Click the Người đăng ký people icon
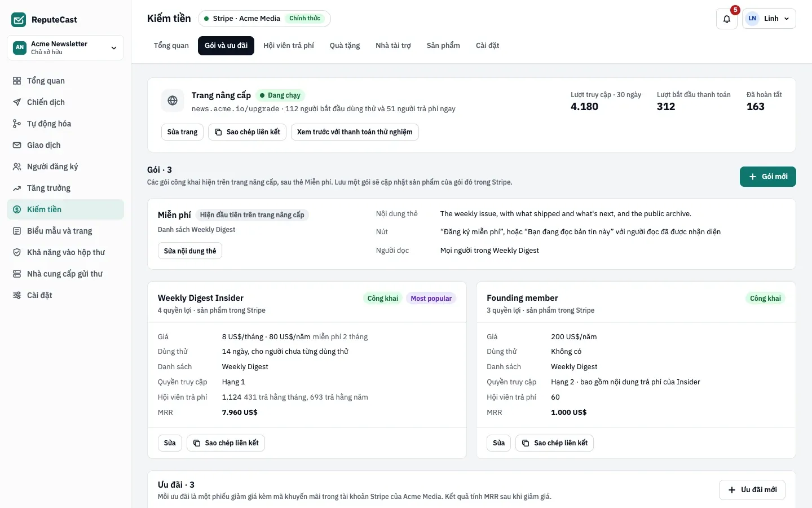Screen dimensions: 812x508 (x=17, y=167)
